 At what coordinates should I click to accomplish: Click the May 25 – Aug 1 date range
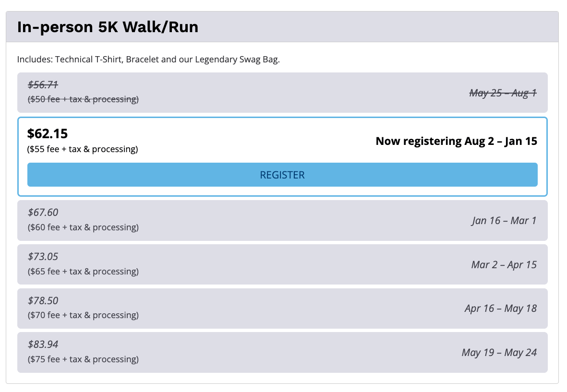coord(503,93)
